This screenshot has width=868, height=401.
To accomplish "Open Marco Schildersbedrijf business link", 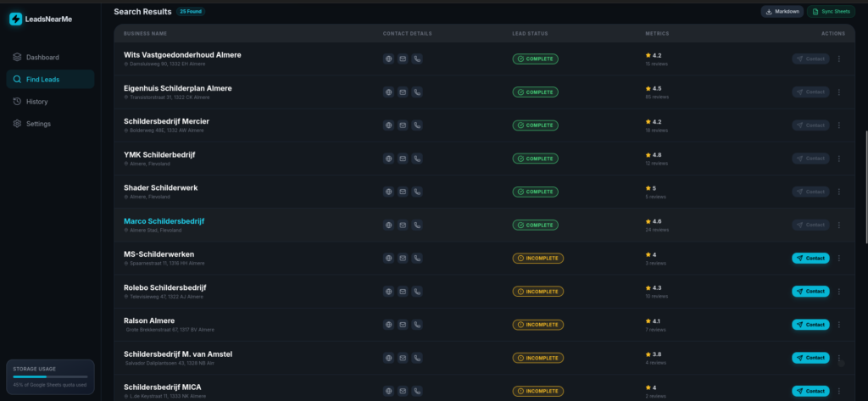I will 164,221.
